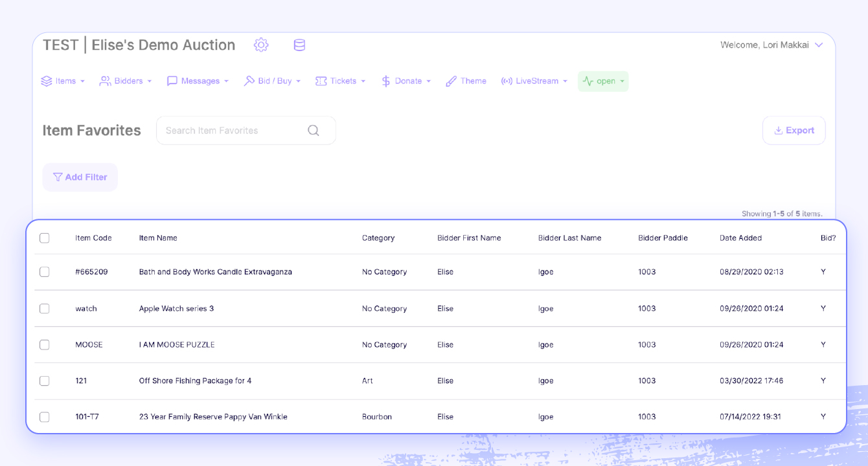
Task: Click the Messages speech bubble icon
Action: 172,81
